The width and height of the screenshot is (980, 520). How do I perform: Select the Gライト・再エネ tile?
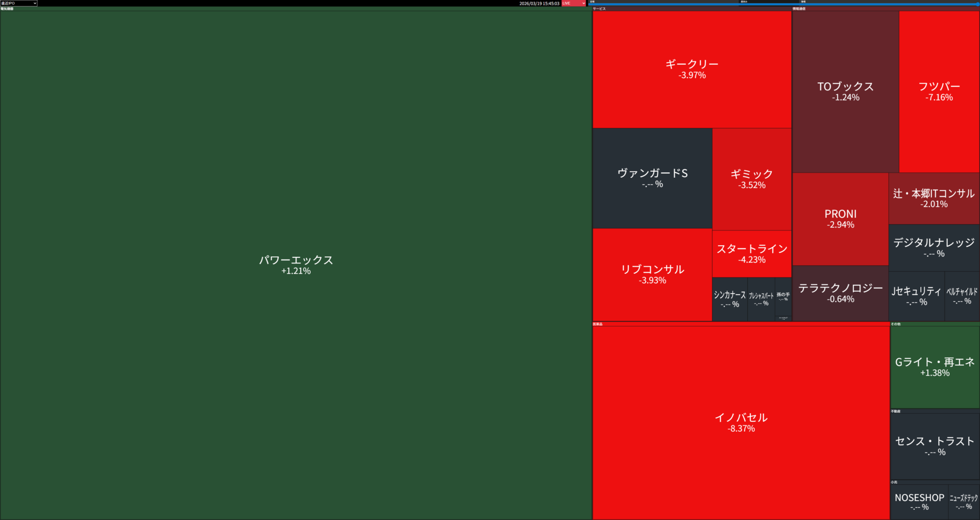coord(935,367)
